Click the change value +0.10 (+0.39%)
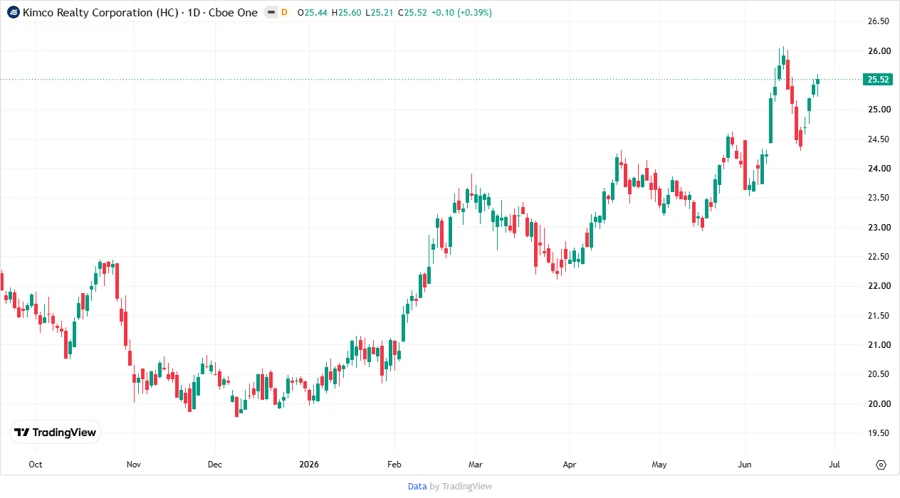Image resolution: width=900 pixels, height=498 pixels. [x=461, y=12]
